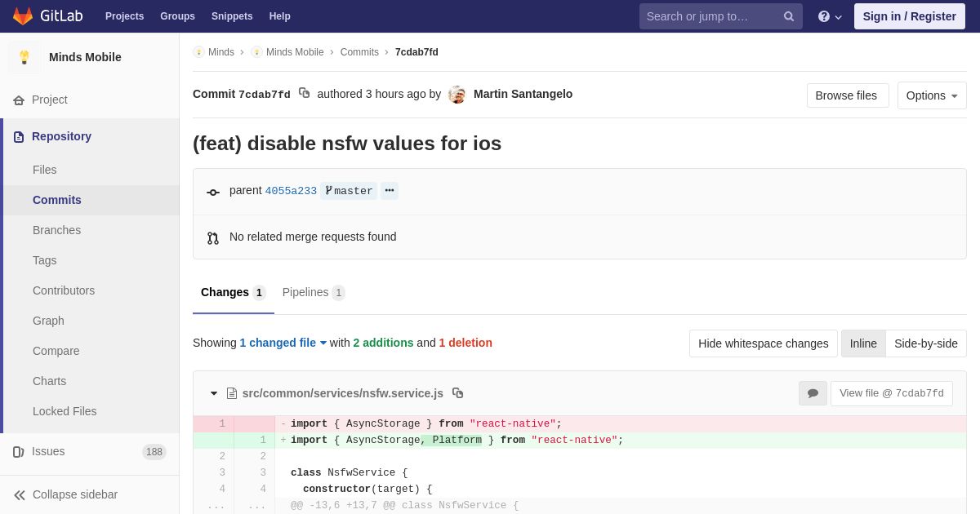Open the Options dropdown

click(x=931, y=95)
